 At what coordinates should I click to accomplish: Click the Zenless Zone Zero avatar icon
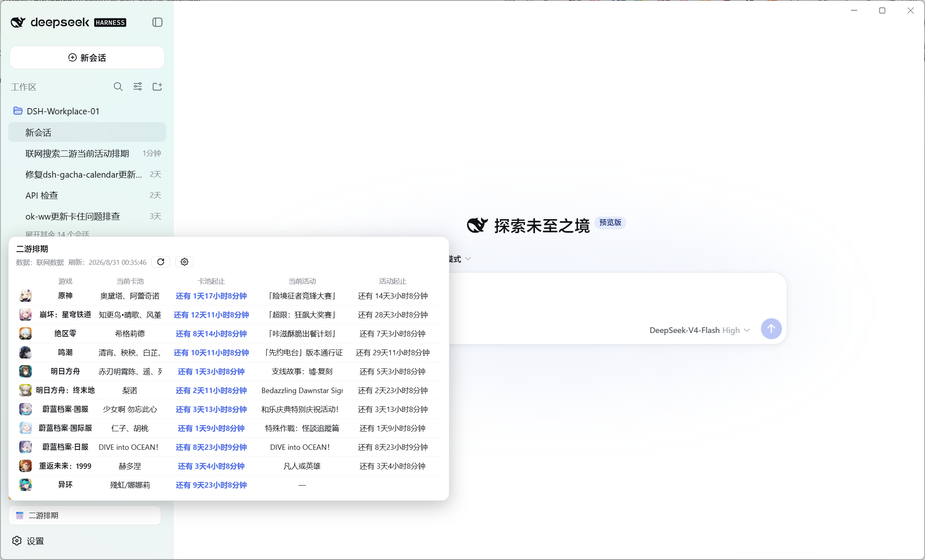click(x=25, y=333)
